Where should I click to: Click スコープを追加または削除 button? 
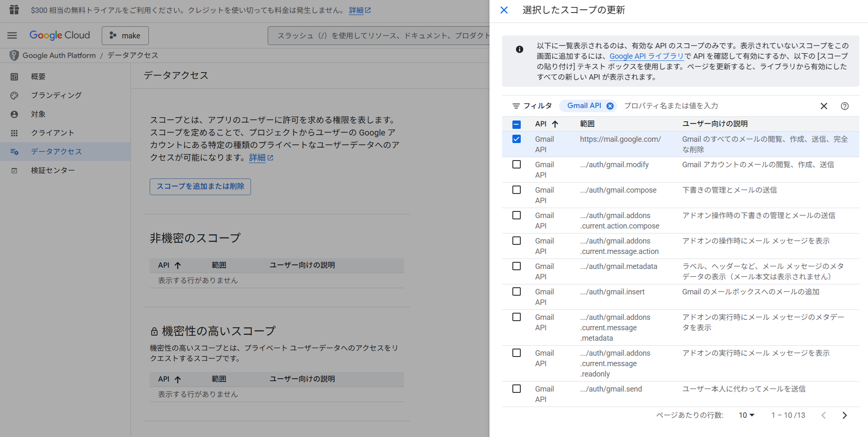[200, 186]
